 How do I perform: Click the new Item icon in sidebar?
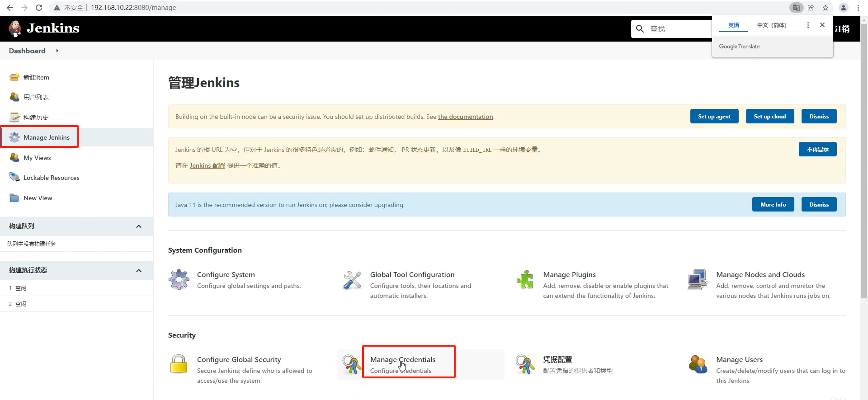pyautogui.click(x=14, y=77)
